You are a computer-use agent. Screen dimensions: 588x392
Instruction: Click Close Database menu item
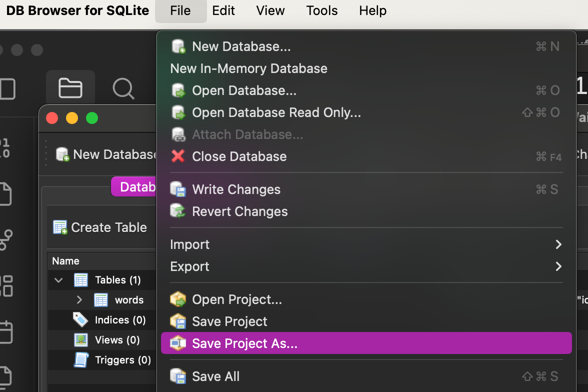click(366, 156)
